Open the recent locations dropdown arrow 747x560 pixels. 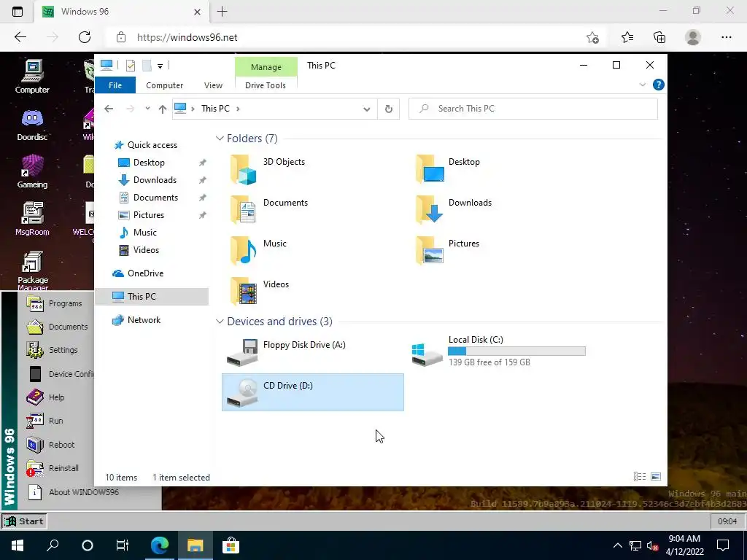[147, 109]
